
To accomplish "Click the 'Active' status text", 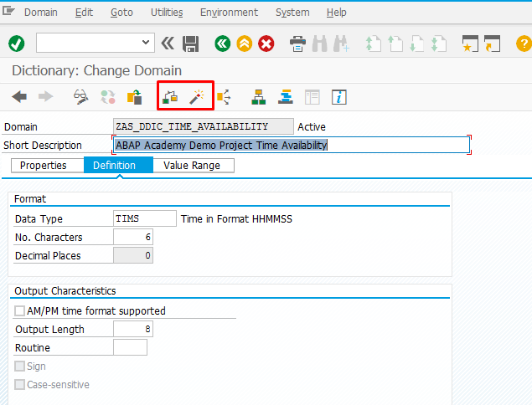I will pos(312,126).
